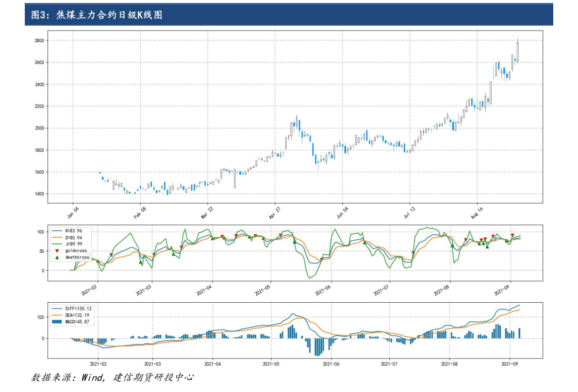Click the DIFF=155.12 legend color line
Viewport: 578px width, 392px height.
(x=57, y=309)
